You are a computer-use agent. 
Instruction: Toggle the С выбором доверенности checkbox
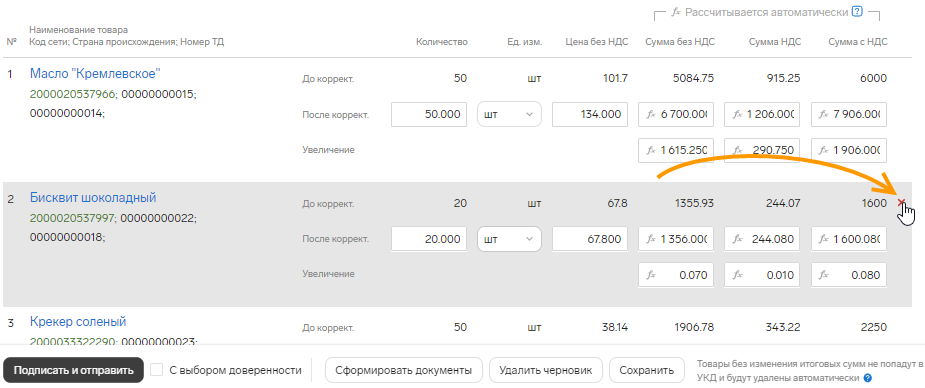[x=156, y=370]
